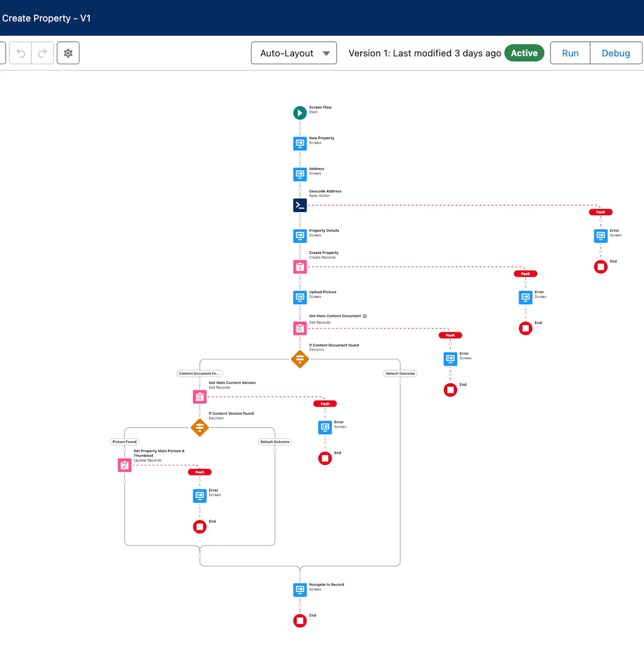Screen dimensions: 644x663
Task: Select Fault label on Get Main Content Version path
Action: coord(325,404)
